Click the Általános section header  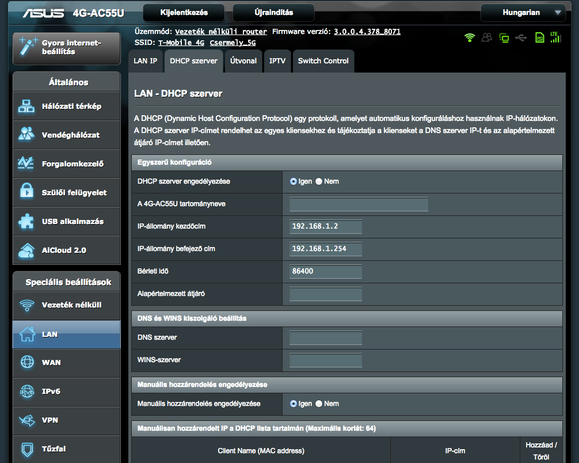pos(66,82)
